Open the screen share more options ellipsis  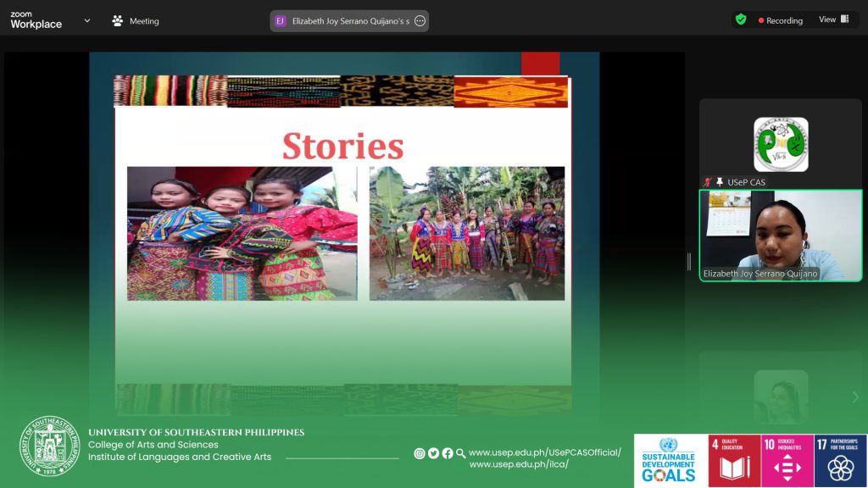[420, 21]
